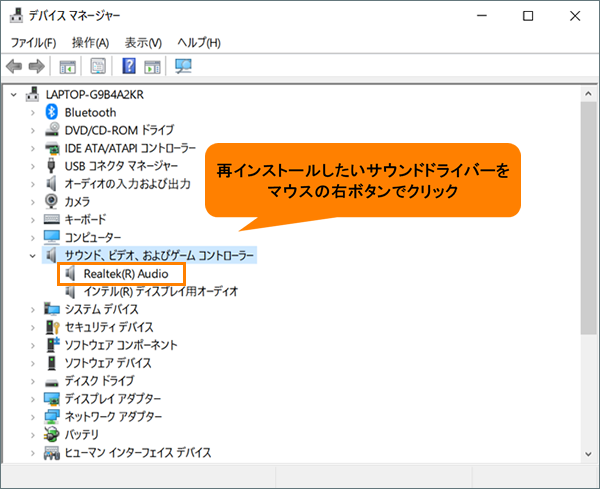This screenshot has width=600, height=489.
Task: Click the audio input/output speaker icon
Action: (x=51, y=184)
